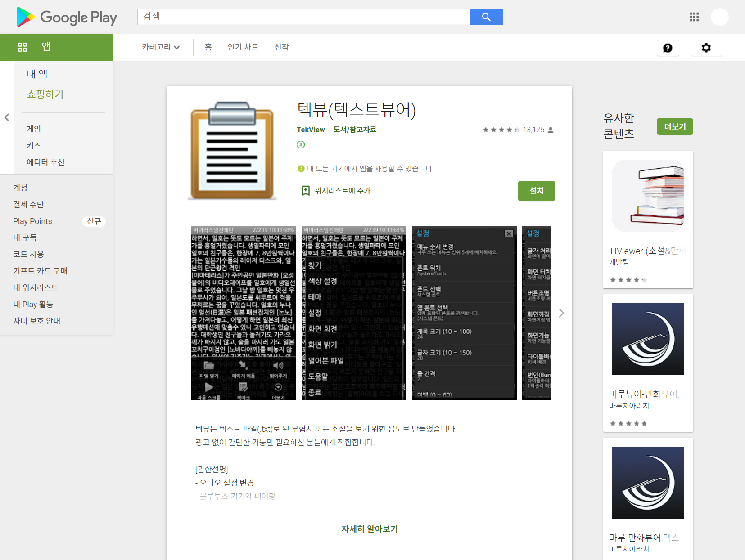Click the content rating 3 badge icon
Image resolution: width=745 pixels, height=560 pixels.
point(301,144)
